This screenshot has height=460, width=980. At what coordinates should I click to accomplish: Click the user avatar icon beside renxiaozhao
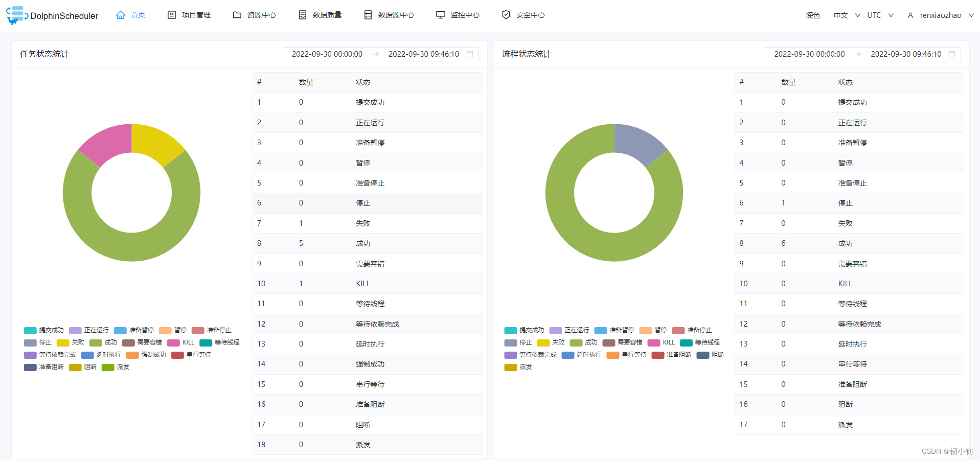910,15
